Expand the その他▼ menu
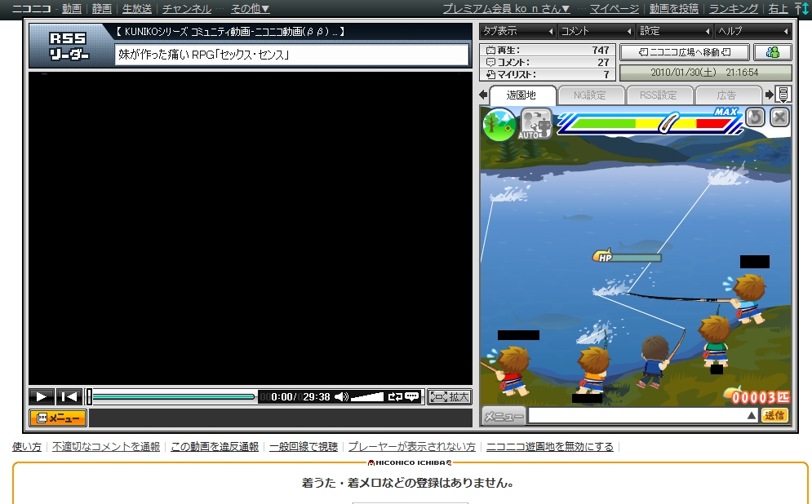 coord(250,9)
